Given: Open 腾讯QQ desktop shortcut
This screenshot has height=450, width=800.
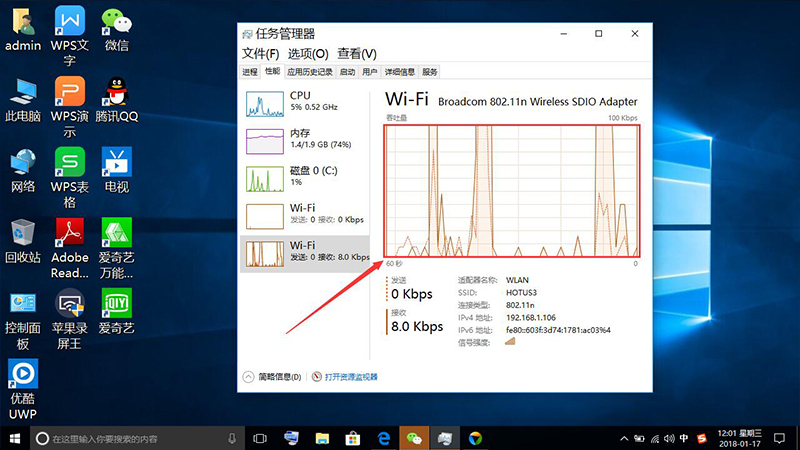Looking at the screenshot, I should [116, 101].
